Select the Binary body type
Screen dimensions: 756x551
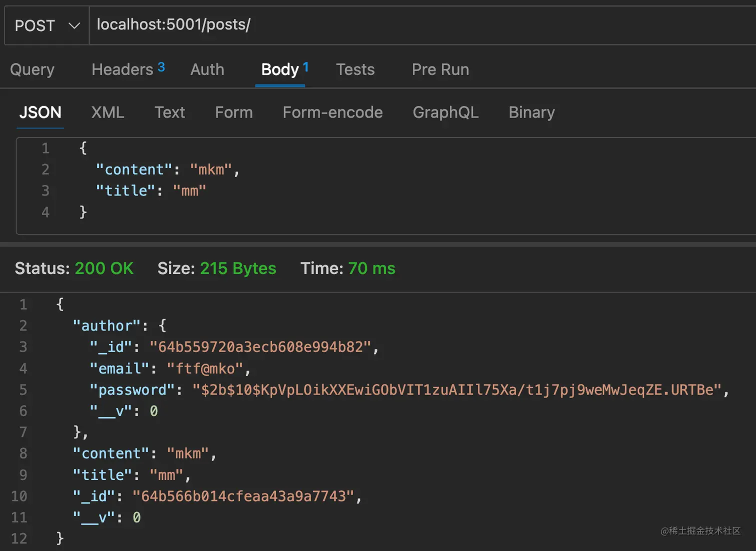pos(531,112)
